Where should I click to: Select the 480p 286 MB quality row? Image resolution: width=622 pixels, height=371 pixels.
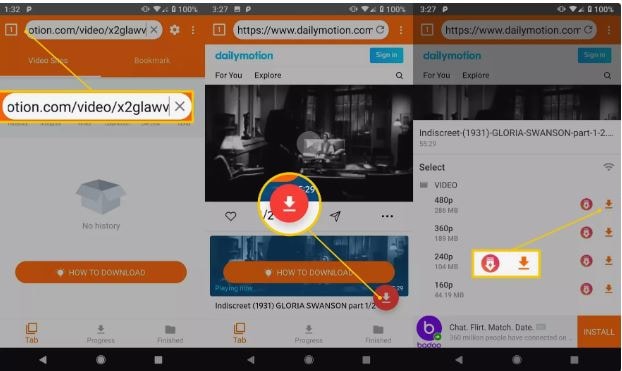516,204
